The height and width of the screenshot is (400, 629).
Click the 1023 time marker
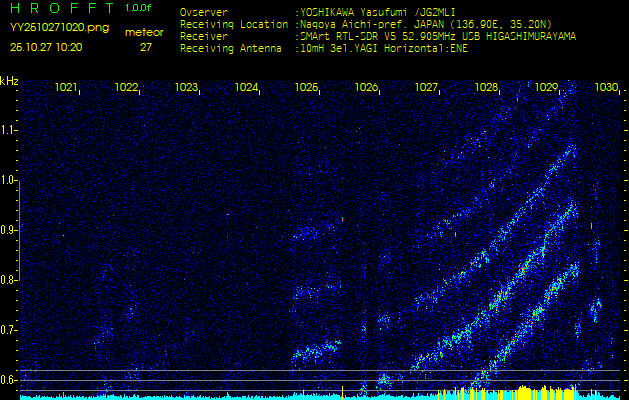(186, 87)
